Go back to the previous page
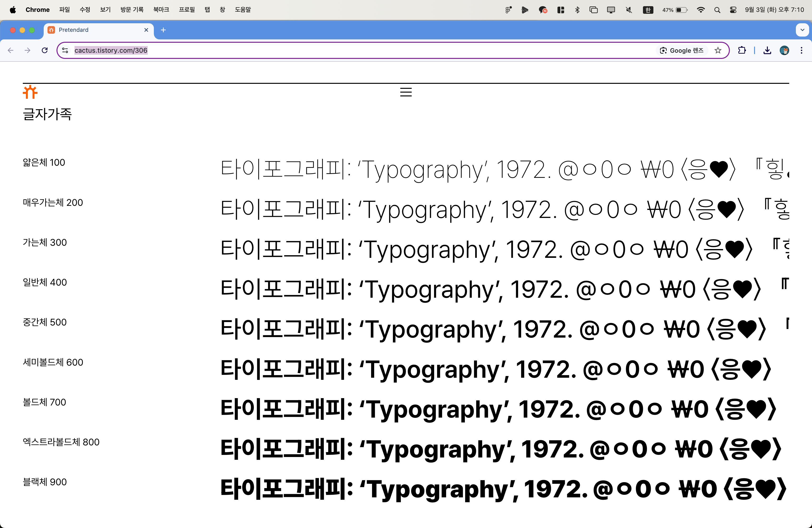This screenshot has height=528, width=812. click(11, 51)
